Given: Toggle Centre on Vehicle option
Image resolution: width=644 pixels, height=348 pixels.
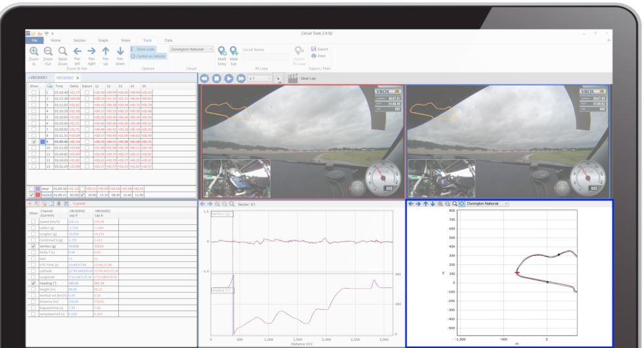Looking at the screenshot, I should pyautogui.click(x=149, y=57).
